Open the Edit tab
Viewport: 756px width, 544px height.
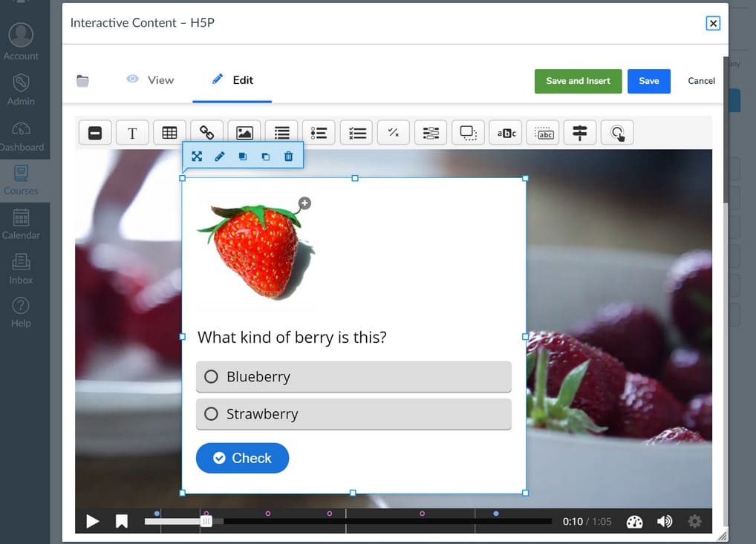pyautogui.click(x=232, y=80)
